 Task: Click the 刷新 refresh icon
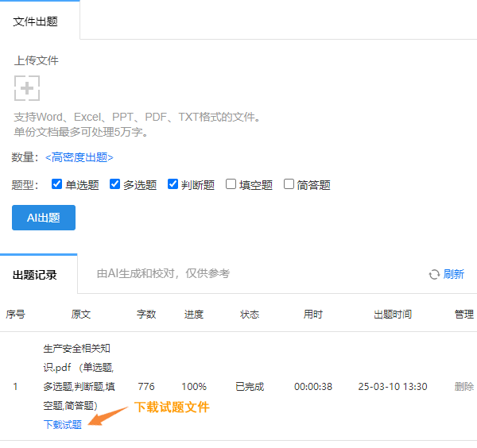tap(434, 274)
